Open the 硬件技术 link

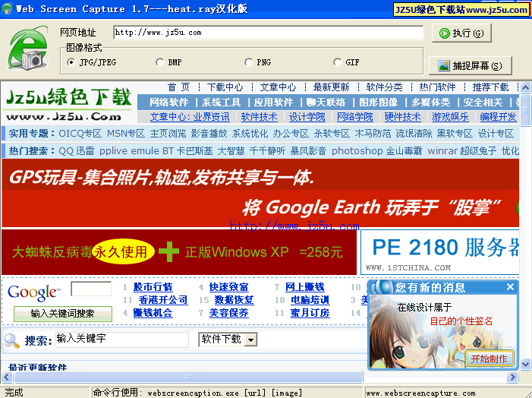click(x=402, y=117)
